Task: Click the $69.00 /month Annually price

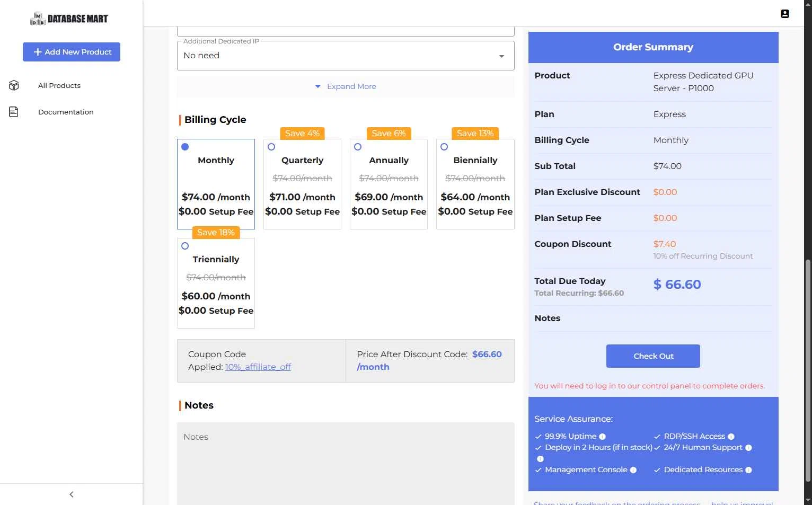Action: (389, 197)
